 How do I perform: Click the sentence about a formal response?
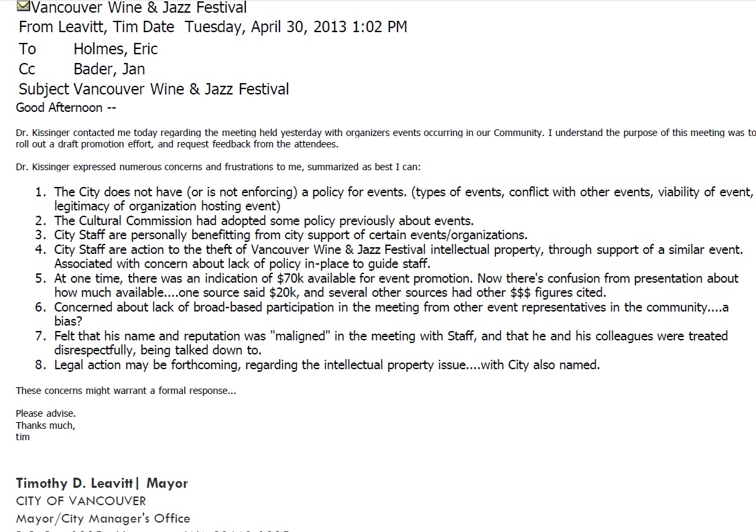[x=126, y=391]
